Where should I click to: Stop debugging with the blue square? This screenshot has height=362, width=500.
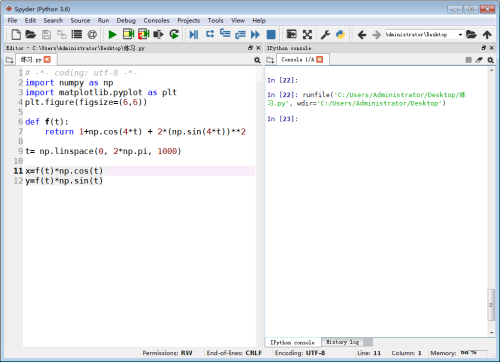[271, 34]
